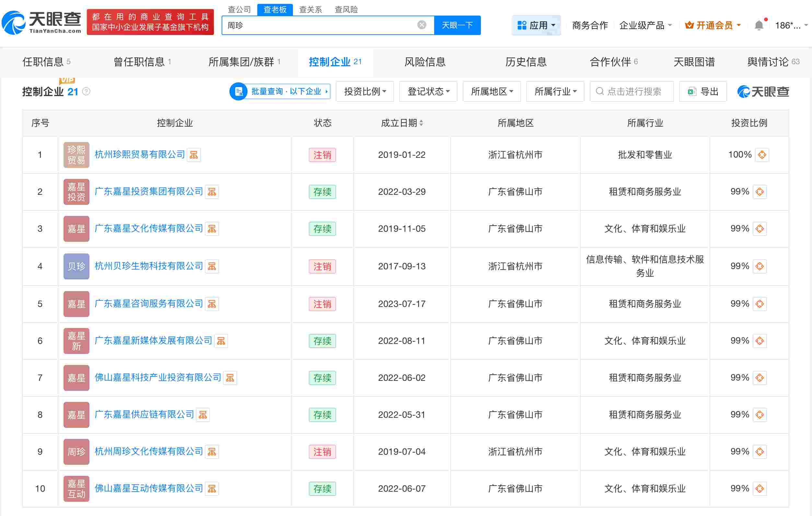Click the Tianyancha logo icon
This screenshot has width=812, height=516.
(x=14, y=23)
